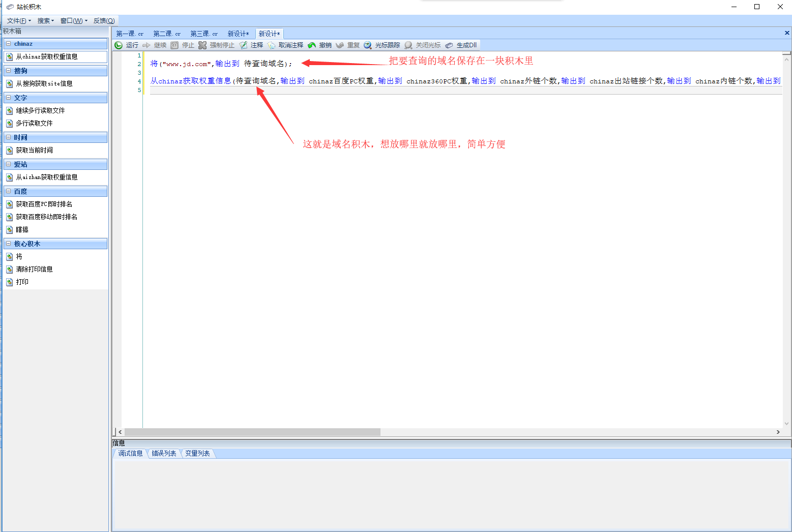Open the 搜索 menu dropdown
The height and width of the screenshot is (532, 792).
coord(45,21)
